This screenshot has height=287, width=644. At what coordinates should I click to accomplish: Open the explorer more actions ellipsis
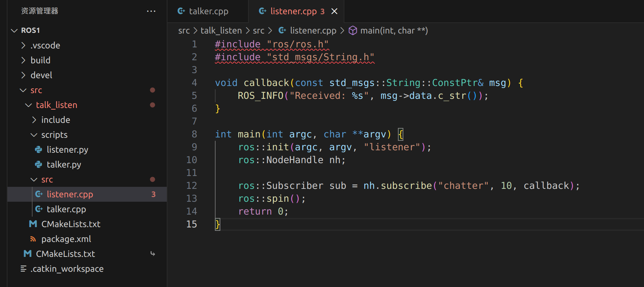click(151, 11)
